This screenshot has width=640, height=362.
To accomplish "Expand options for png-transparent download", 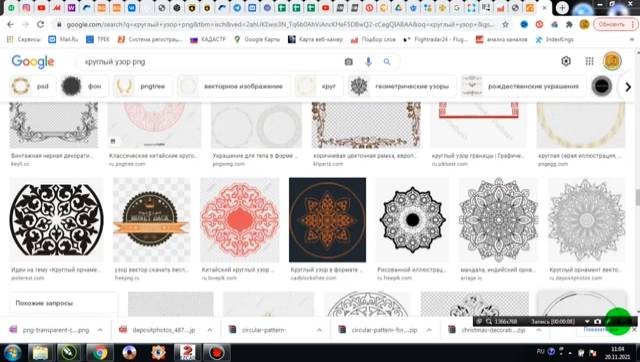I will point(100,330).
